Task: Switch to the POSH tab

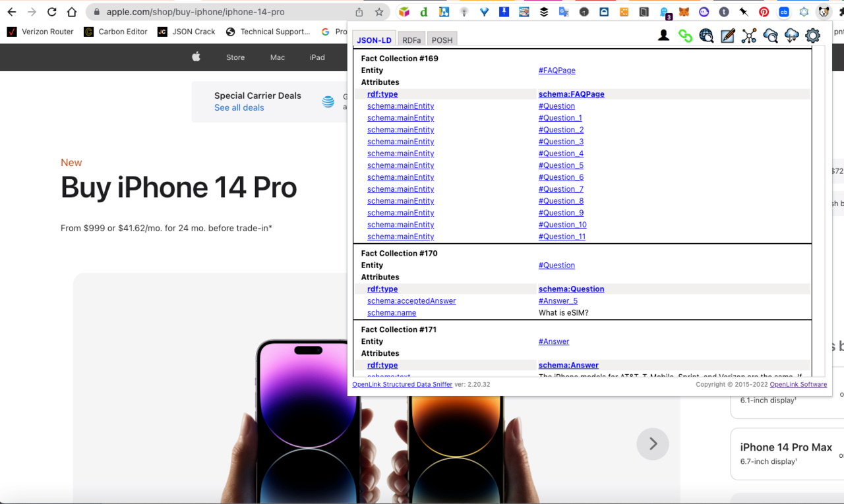Action: pos(442,40)
